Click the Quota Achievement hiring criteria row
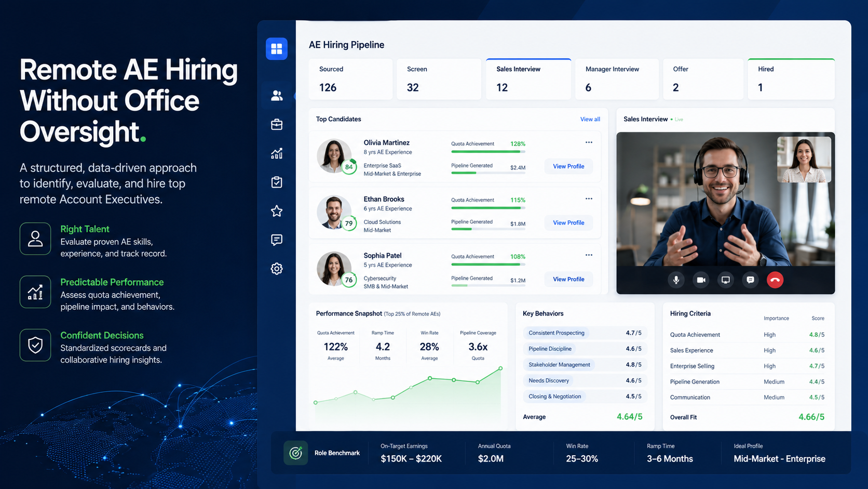 747,335
